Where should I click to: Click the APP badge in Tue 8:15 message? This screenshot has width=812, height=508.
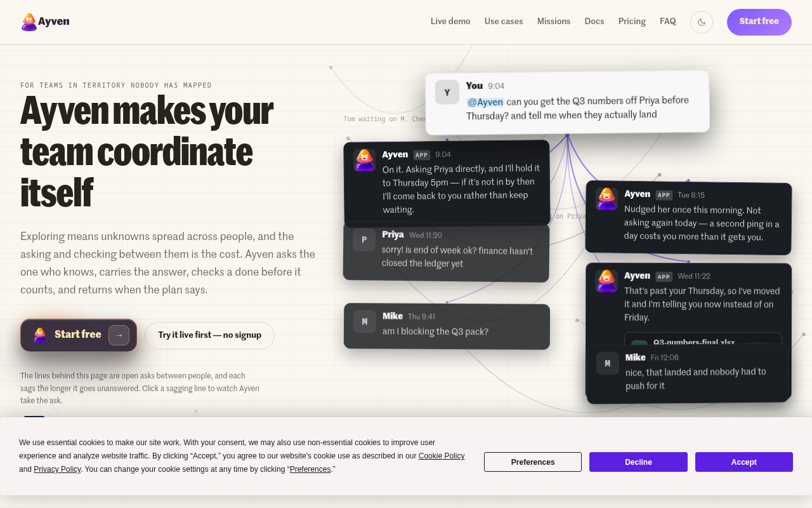[664, 195]
